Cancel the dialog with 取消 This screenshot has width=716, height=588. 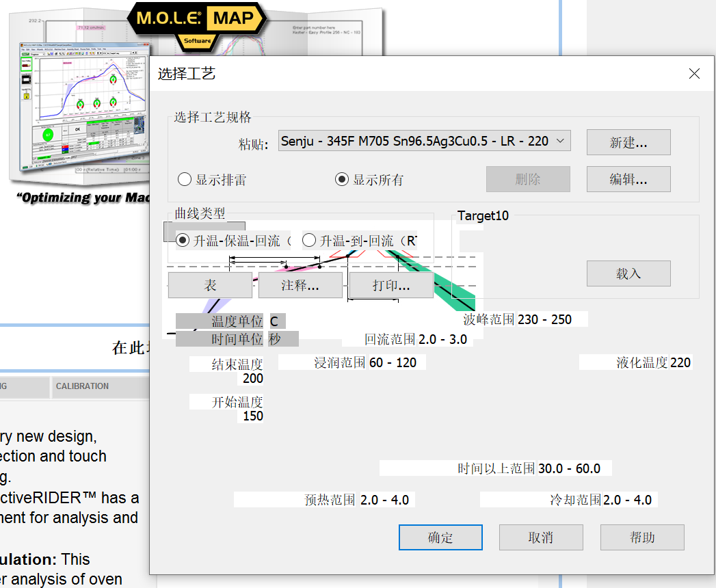click(540, 537)
